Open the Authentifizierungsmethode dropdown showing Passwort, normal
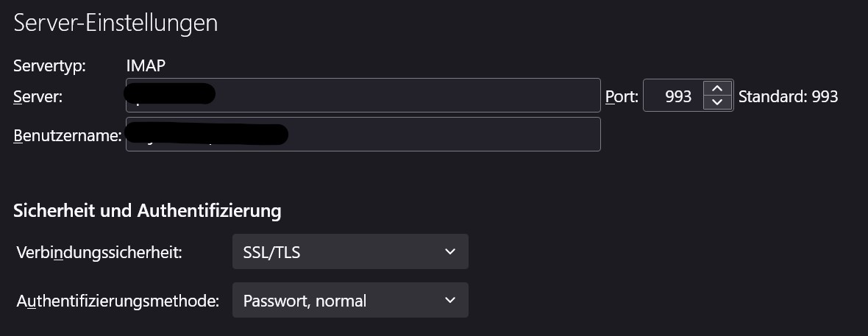Viewport: 868px width, 336px height. (349, 300)
